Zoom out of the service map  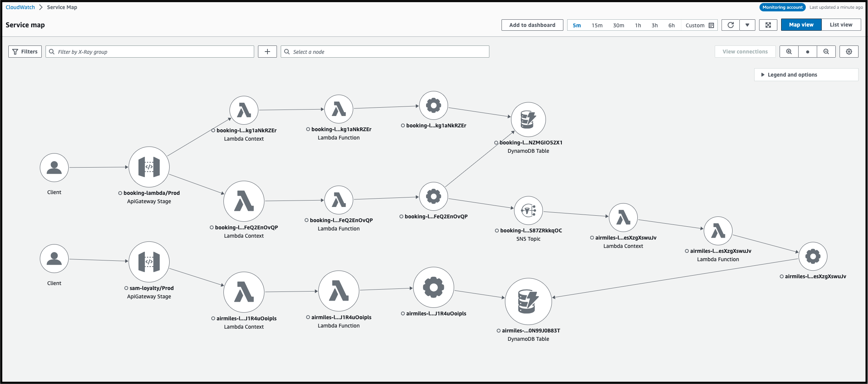pyautogui.click(x=826, y=52)
